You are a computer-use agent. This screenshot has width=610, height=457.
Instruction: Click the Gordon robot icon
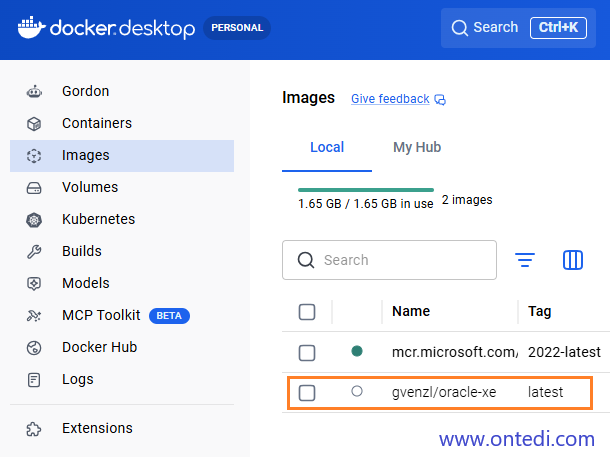(x=34, y=92)
